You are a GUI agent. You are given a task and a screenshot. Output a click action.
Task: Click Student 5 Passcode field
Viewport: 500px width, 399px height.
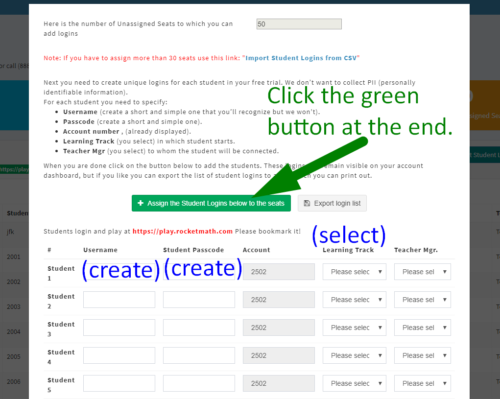click(x=199, y=383)
